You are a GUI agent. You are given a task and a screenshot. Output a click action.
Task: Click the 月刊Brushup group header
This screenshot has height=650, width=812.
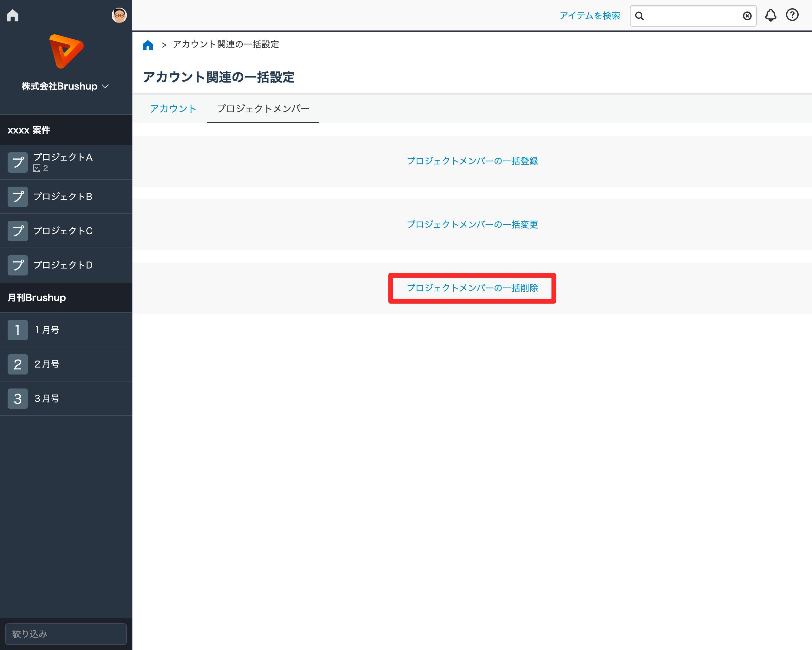66,298
